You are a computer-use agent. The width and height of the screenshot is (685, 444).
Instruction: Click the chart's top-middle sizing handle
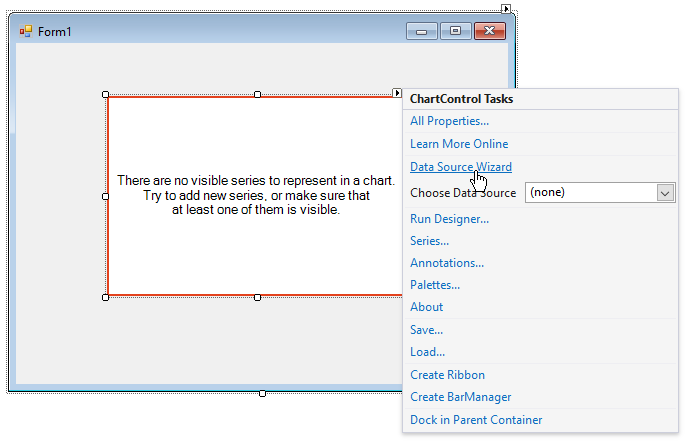[x=257, y=94]
